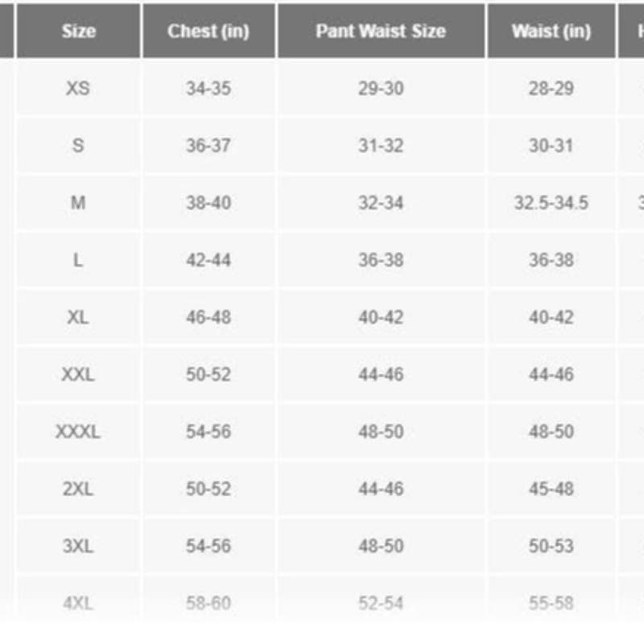
Task: Click the Size column header
Action: click(x=78, y=31)
